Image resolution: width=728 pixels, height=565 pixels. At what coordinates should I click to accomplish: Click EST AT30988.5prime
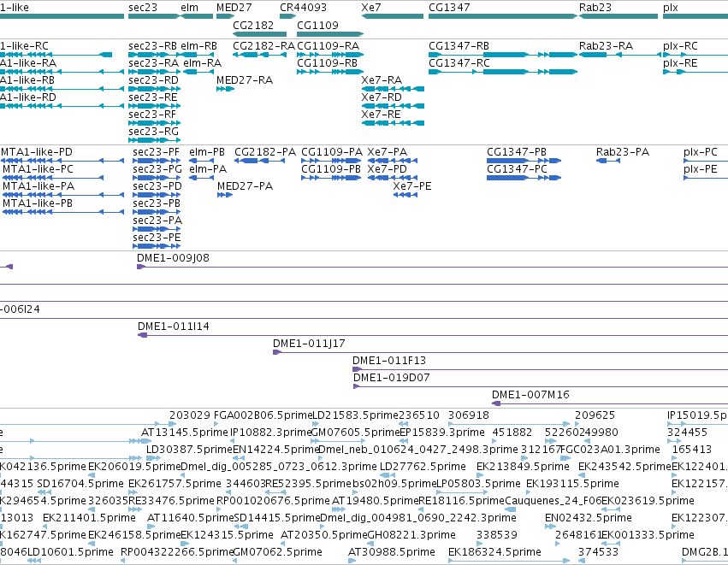392,552
